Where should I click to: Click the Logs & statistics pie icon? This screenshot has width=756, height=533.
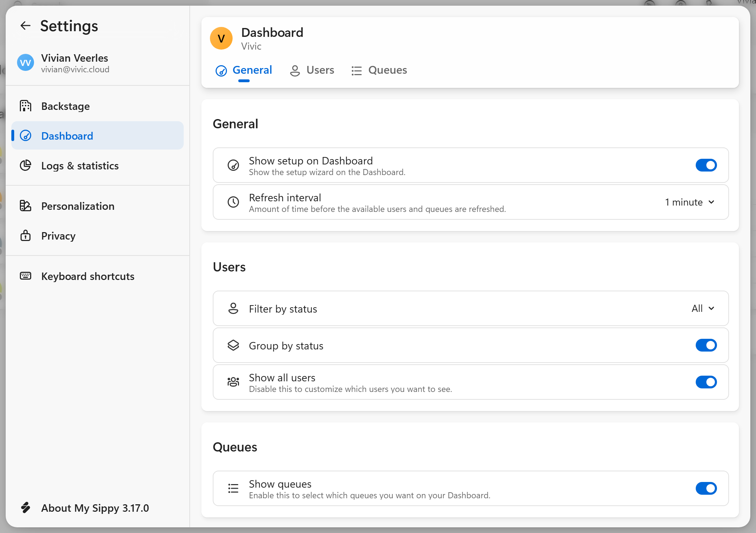tap(26, 165)
